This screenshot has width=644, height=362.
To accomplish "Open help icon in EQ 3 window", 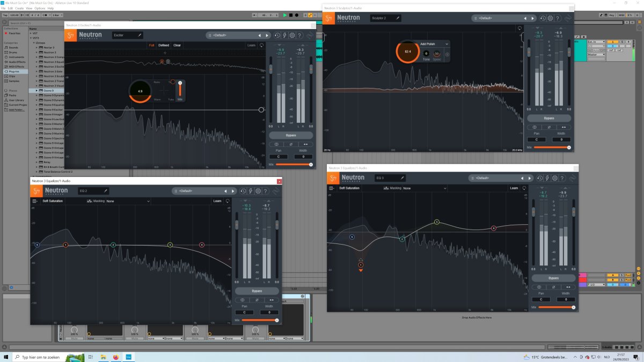I will 562,178.
